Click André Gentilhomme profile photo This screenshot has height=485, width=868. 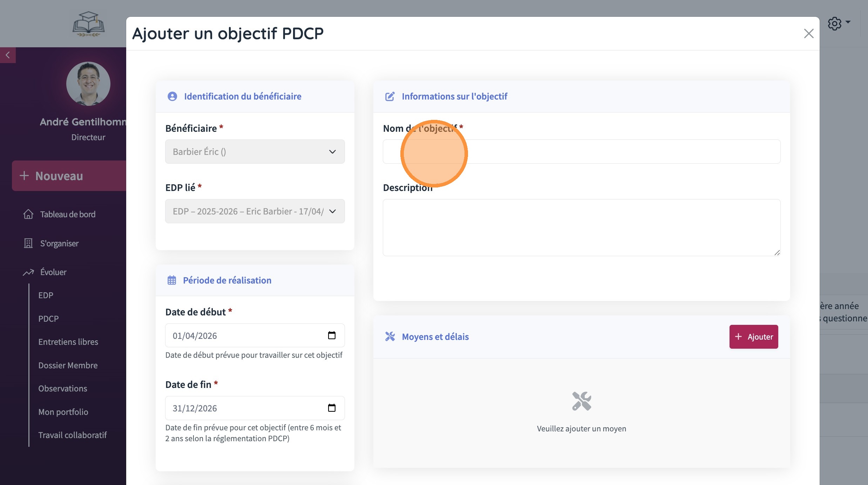click(88, 84)
